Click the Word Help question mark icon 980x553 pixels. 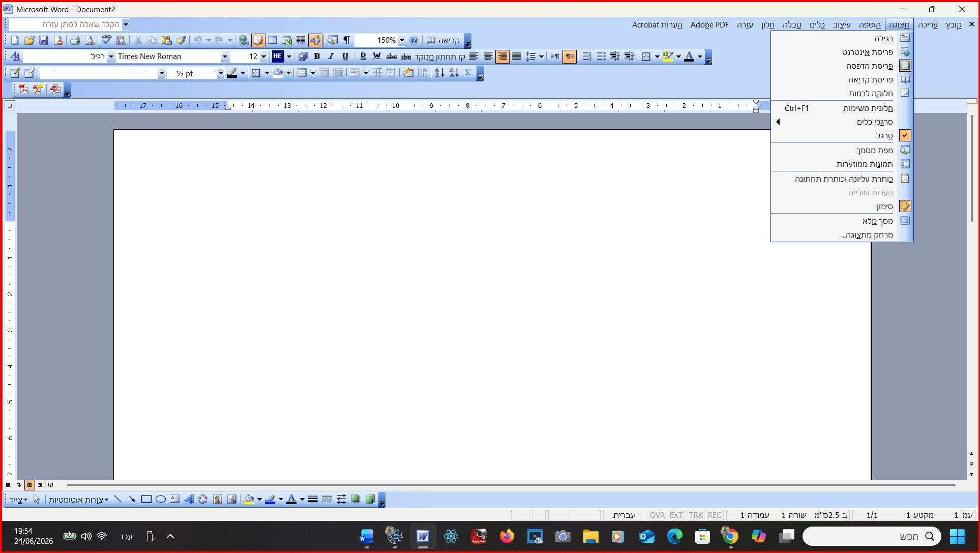pyautogui.click(x=414, y=40)
